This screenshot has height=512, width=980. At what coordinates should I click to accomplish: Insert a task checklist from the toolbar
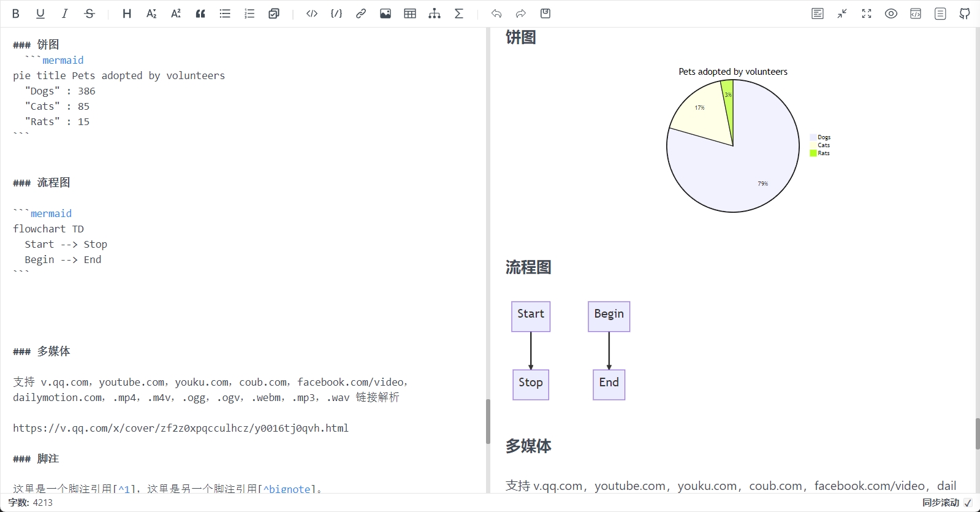[x=274, y=13]
